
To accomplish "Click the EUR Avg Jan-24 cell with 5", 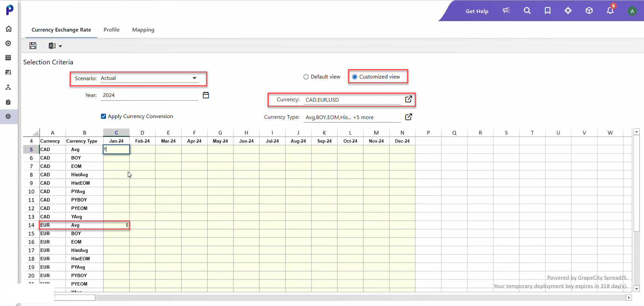I will (116, 225).
